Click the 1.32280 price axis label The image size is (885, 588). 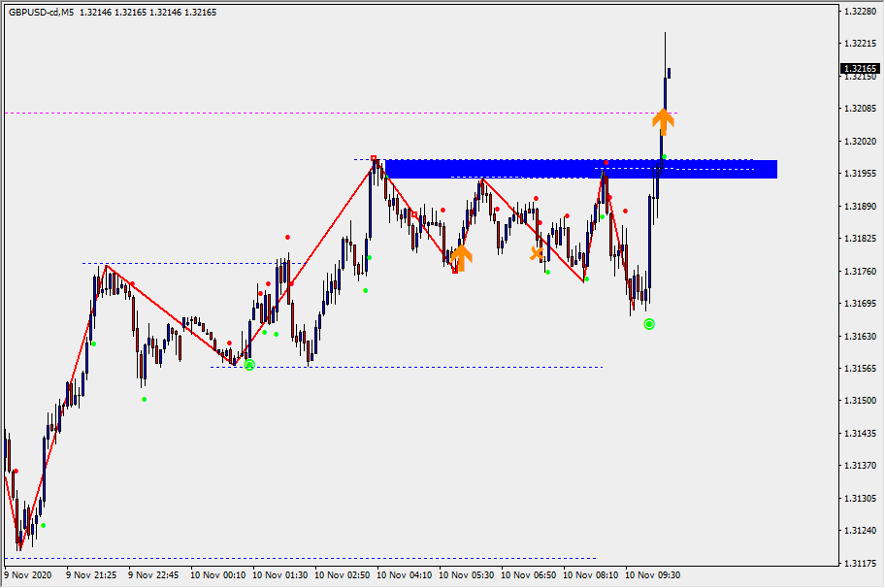860,13
